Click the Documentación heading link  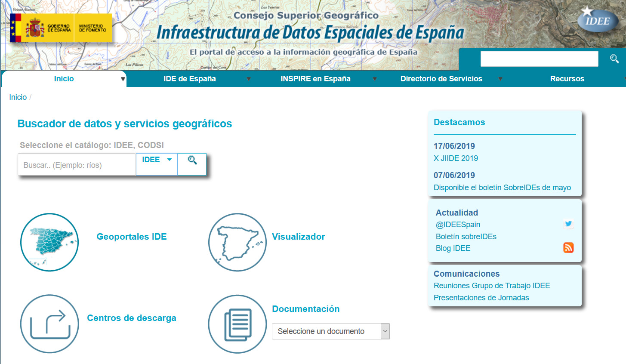coord(306,309)
